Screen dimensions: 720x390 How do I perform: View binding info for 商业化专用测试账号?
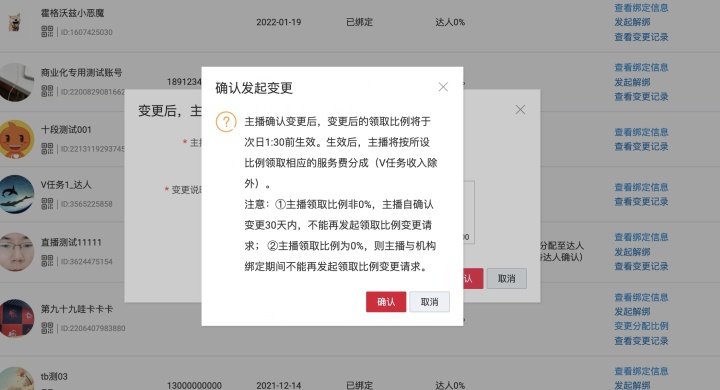coord(641,68)
